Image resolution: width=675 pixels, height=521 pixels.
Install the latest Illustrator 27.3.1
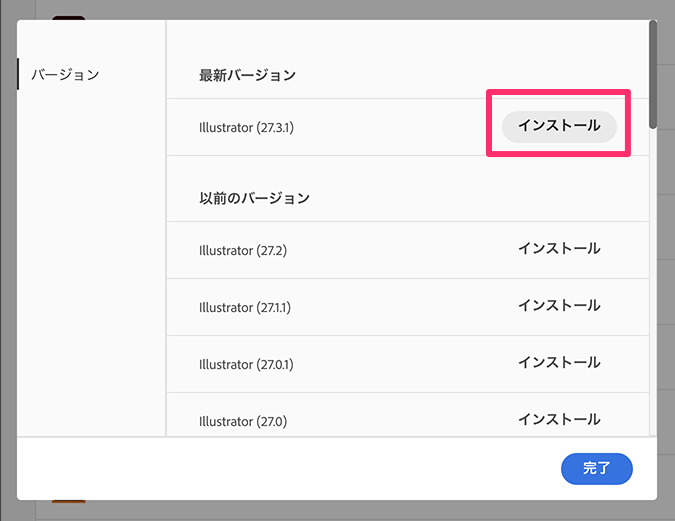coord(558,126)
